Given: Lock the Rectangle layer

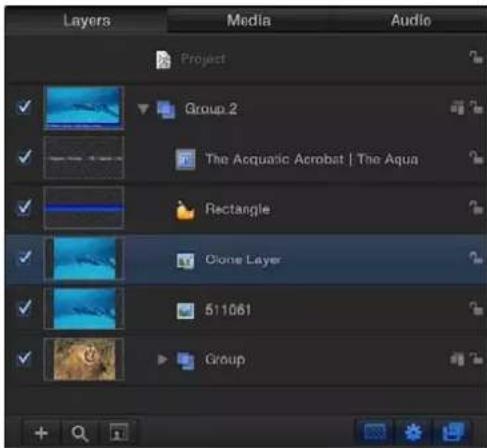Looking at the screenshot, I should [476, 207].
